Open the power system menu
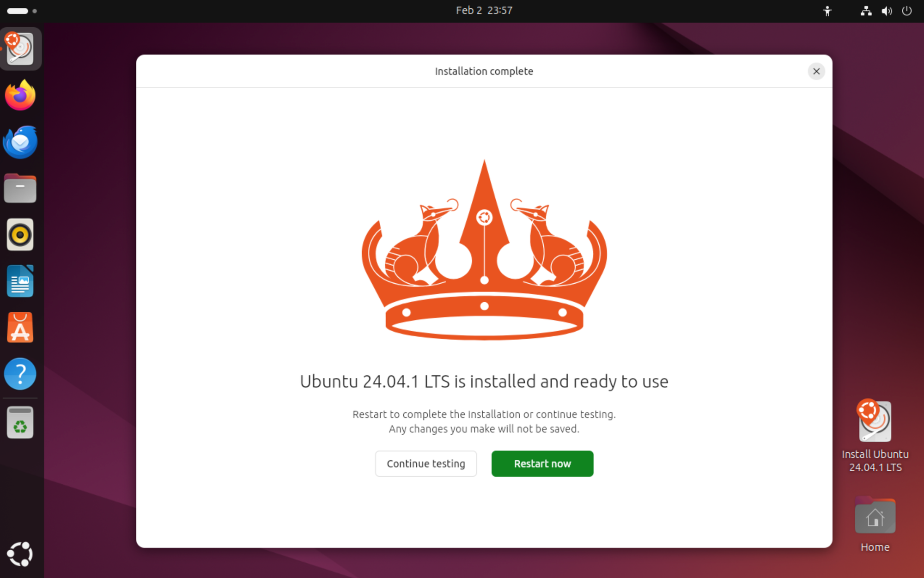 point(906,11)
